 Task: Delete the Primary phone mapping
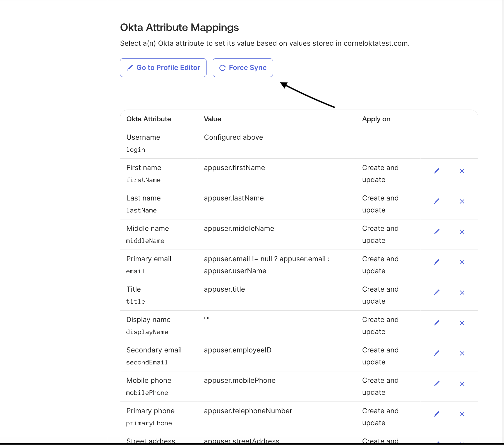[462, 414]
